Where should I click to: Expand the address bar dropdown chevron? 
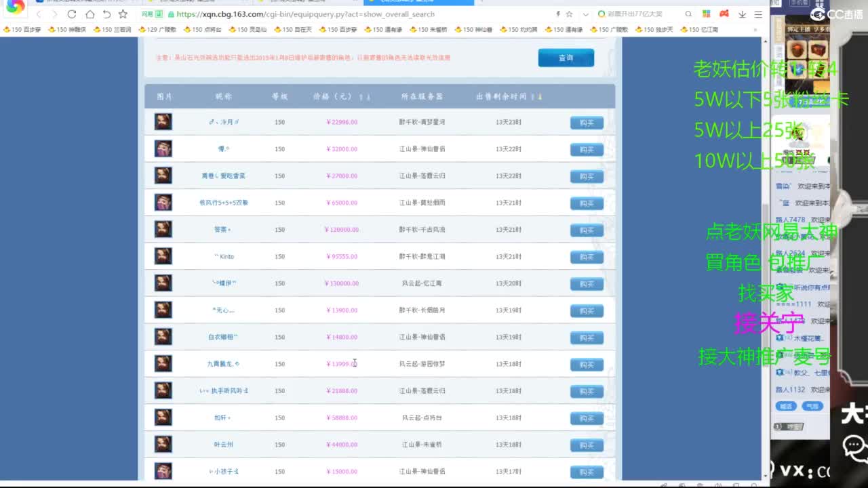coord(586,14)
